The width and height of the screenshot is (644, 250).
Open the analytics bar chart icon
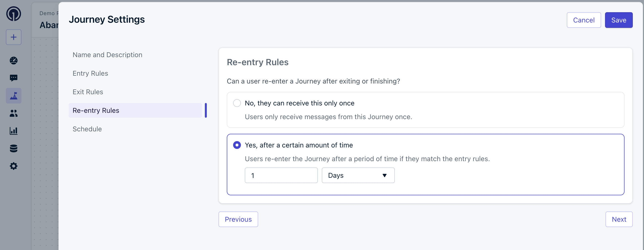coord(13,131)
